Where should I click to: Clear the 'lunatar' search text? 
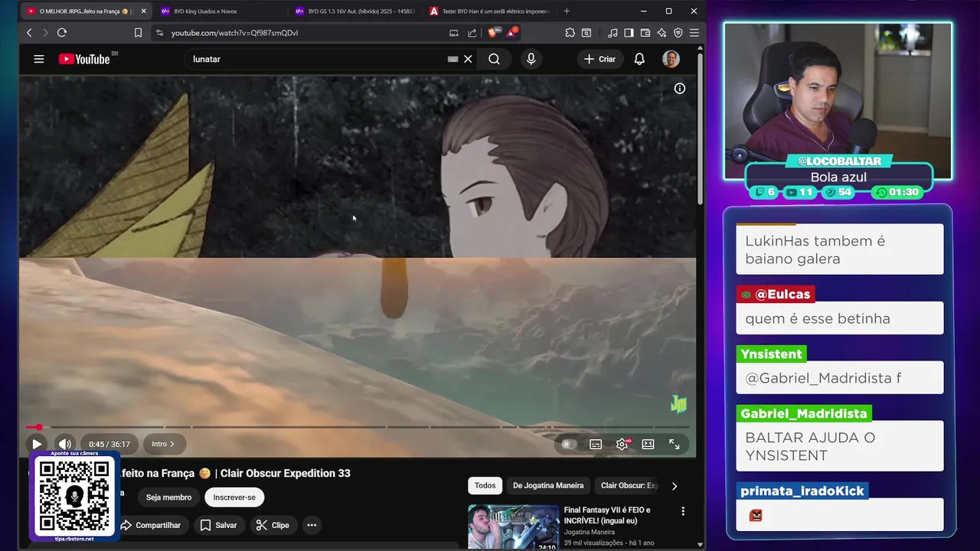pyautogui.click(x=468, y=59)
